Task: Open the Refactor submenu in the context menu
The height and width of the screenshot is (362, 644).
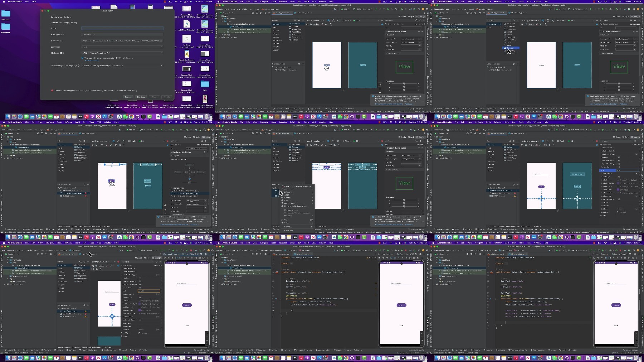Action: coord(297,216)
